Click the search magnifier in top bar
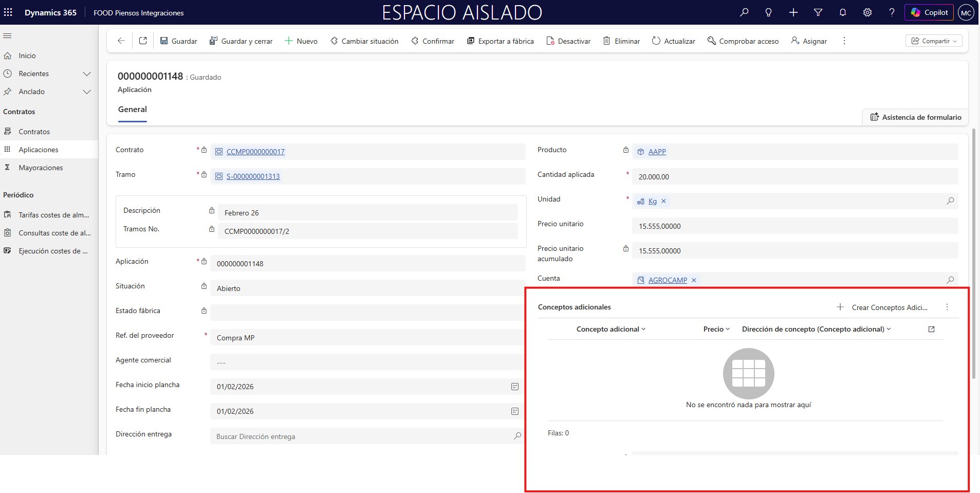Viewport: 980px width, 493px height. coord(744,12)
